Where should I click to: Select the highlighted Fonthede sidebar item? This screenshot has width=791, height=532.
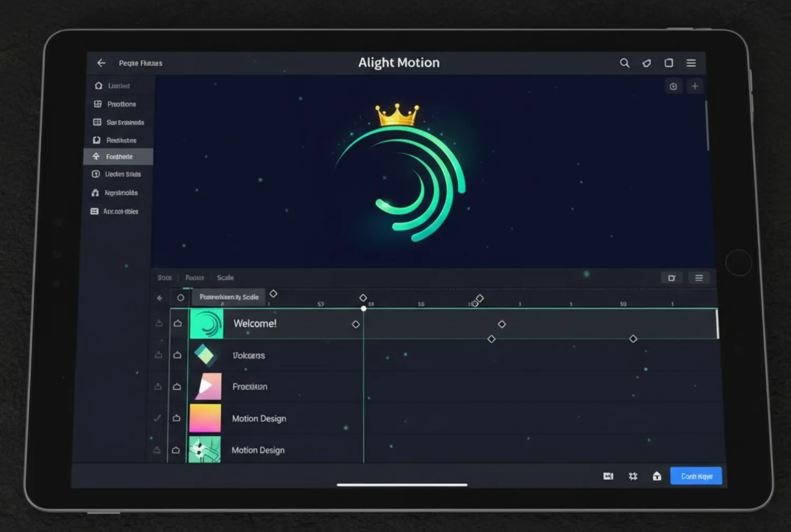coord(119,157)
